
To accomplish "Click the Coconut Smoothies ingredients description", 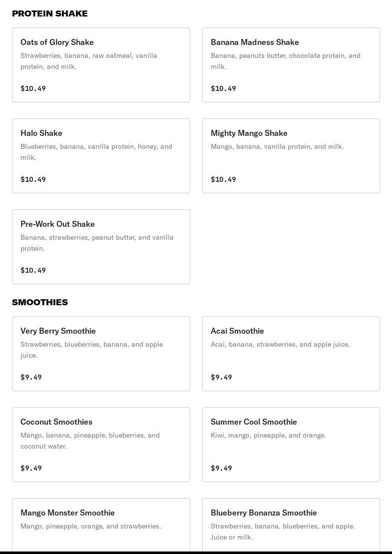I will (x=90, y=441).
